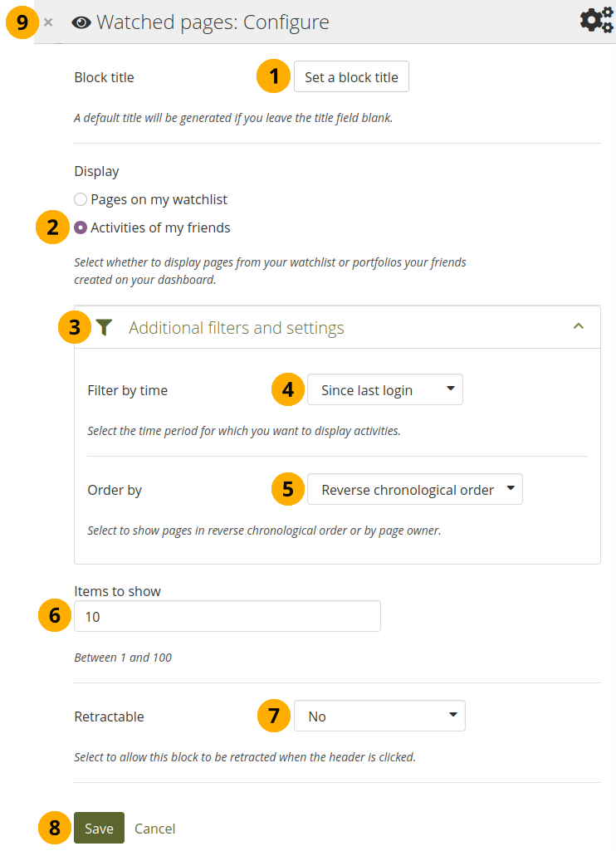
Task: Open the Reverse chronological order dropdown
Action: pyautogui.click(x=414, y=490)
